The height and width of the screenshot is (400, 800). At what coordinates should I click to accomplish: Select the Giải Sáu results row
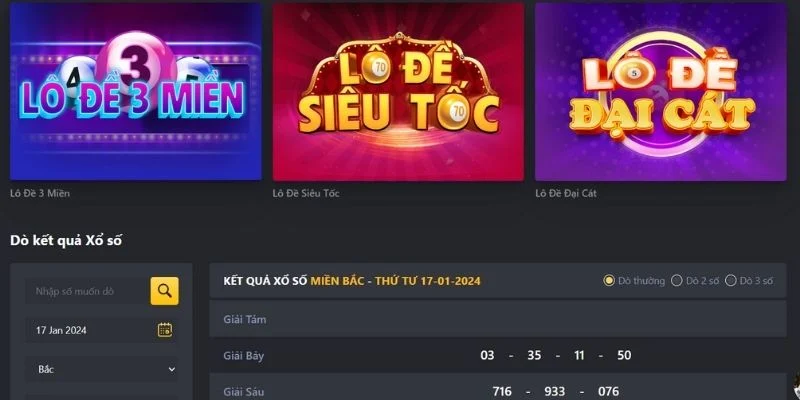[498, 389]
